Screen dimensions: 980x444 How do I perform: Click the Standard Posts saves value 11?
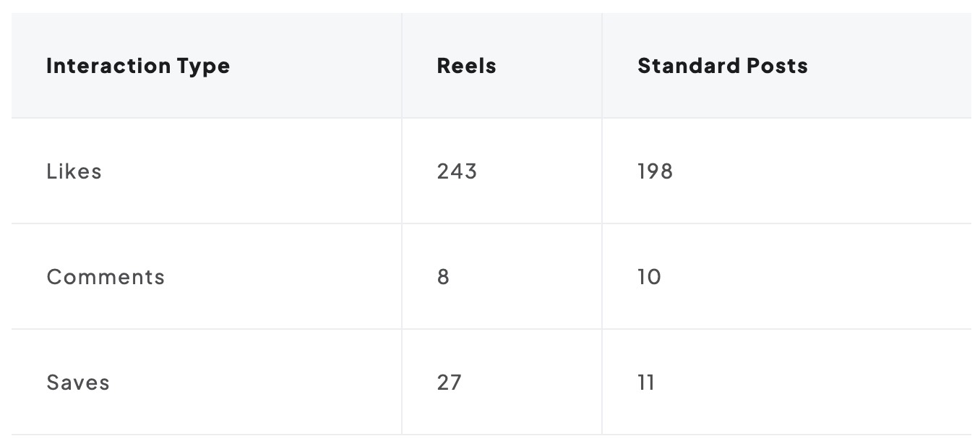pyautogui.click(x=646, y=383)
